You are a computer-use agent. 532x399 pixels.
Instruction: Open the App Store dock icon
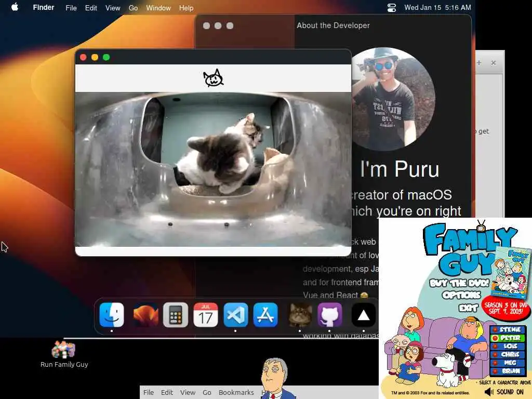coord(265,314)
